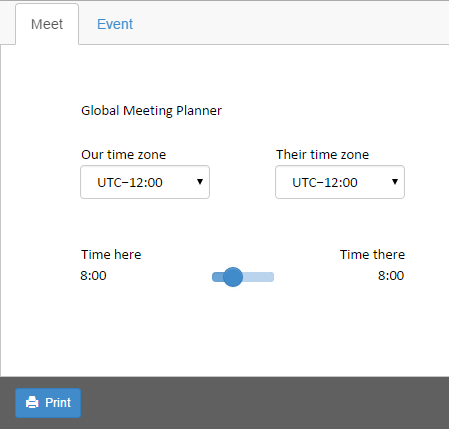The height and width of the screenshot is (429, 449).
Task: Click the Time there label
Action: click(372, 254)
